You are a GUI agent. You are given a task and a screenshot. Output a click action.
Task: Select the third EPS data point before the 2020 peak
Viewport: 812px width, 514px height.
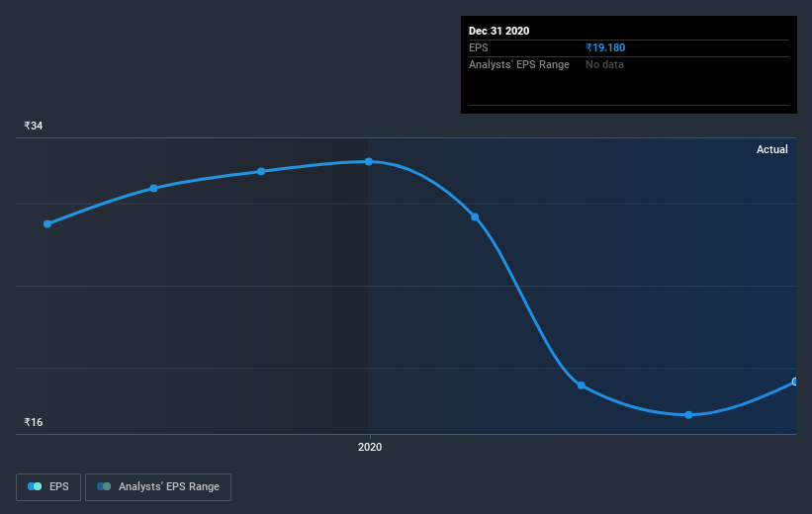[x=261, y=171]
